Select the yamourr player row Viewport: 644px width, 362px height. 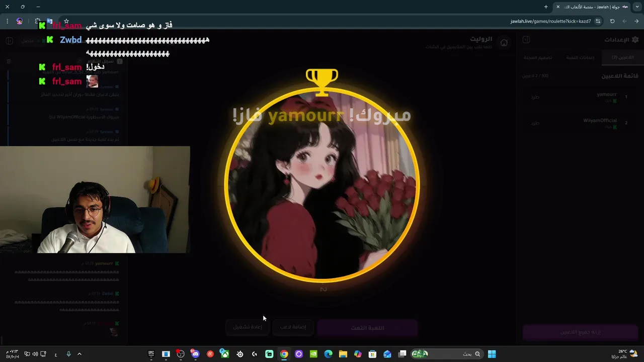coord(581,97)
